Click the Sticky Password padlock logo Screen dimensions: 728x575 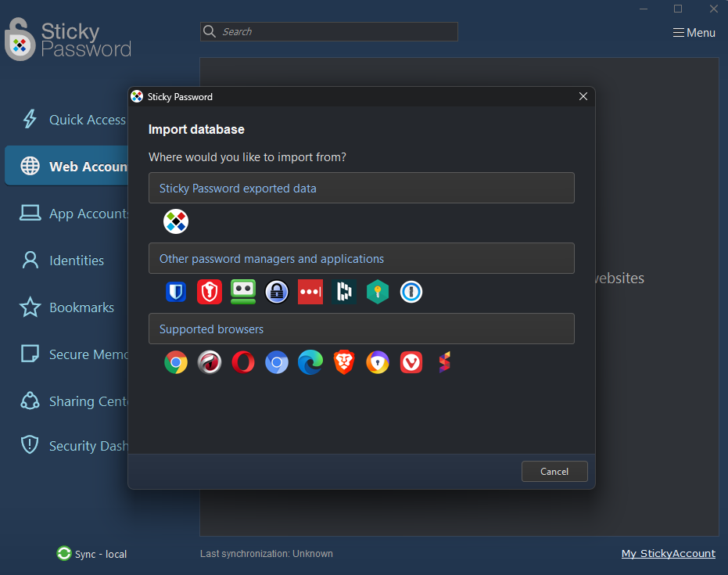(20, 39)
